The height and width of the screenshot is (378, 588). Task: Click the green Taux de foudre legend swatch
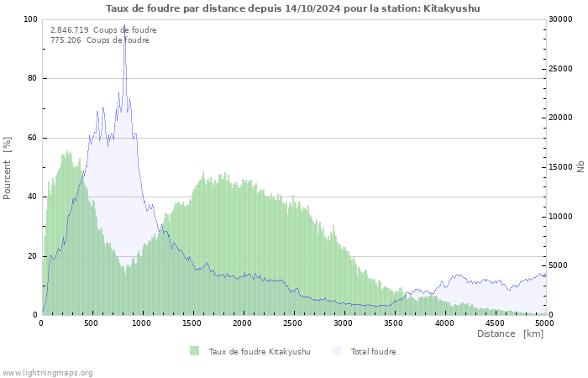(x=194, y=351)
